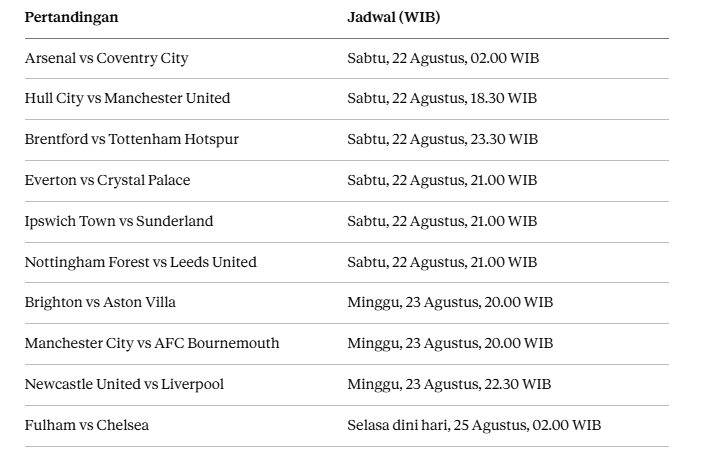Click Brentford vs Tottenham Hotspur text

pos(132,139)
